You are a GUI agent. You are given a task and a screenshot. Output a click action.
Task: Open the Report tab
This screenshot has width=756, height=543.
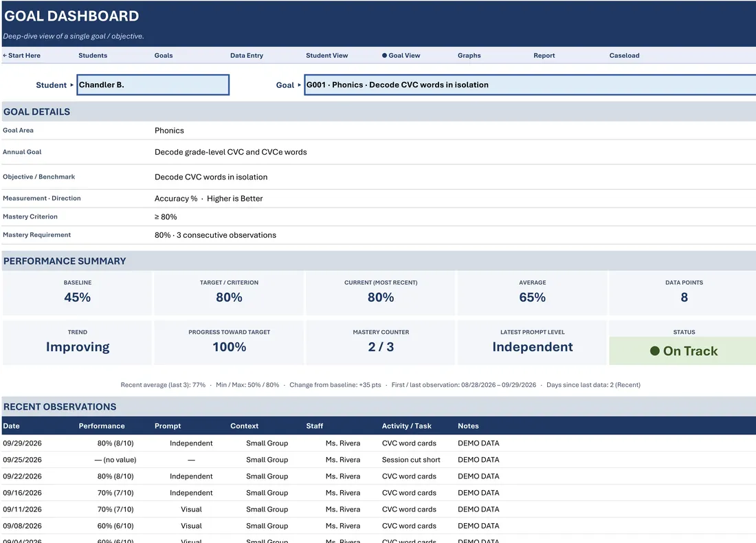pyautogui.click(x=544, y=56)
